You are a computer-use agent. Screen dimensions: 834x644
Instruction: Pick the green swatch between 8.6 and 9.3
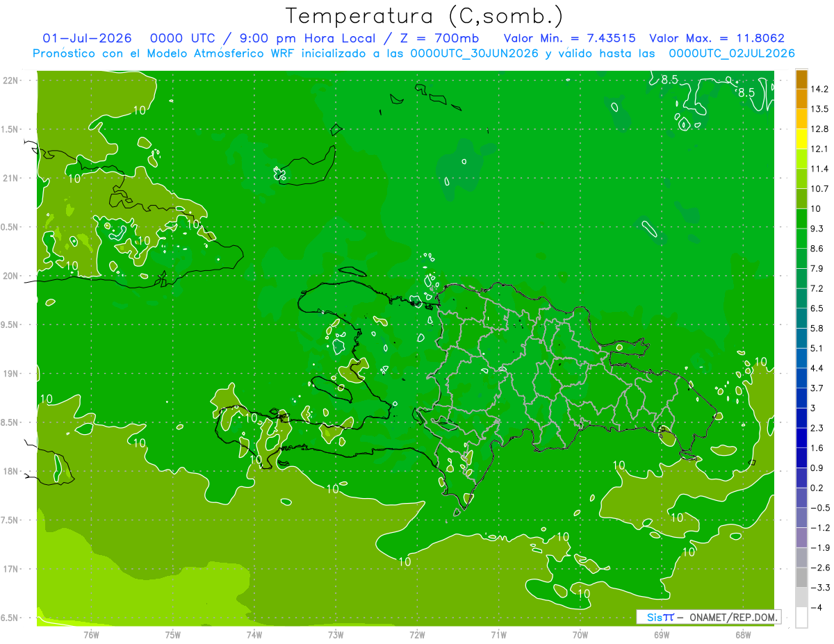pyautogui.click(x=801, y=239)
